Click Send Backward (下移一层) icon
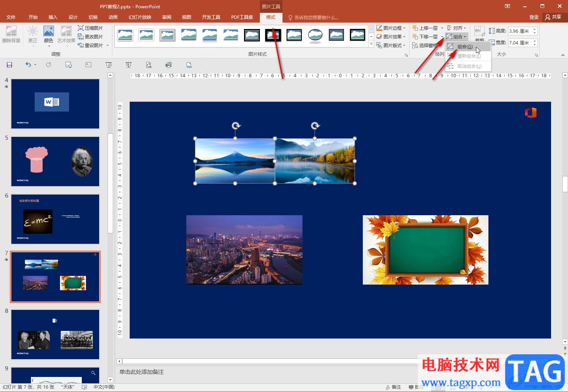 click(x=415, y=37)
